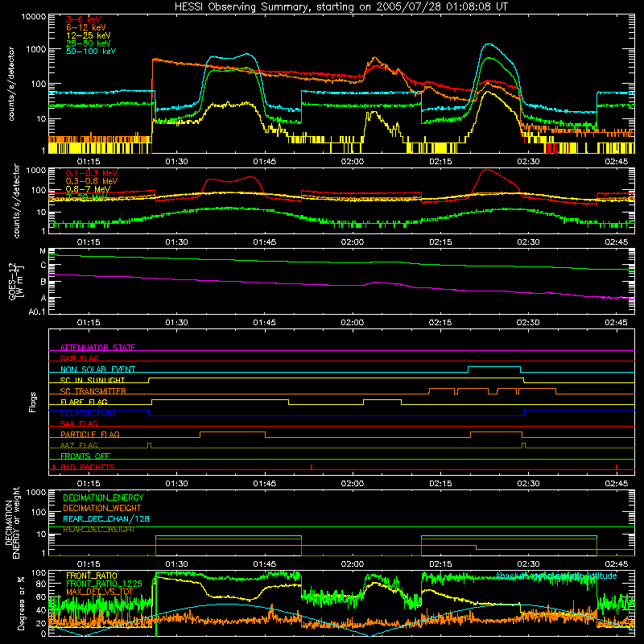The width and height of the screenshot is (644, 644).
Task: Click the REAR_DEC_WEIGHT legend label
Action: (98, 530)
